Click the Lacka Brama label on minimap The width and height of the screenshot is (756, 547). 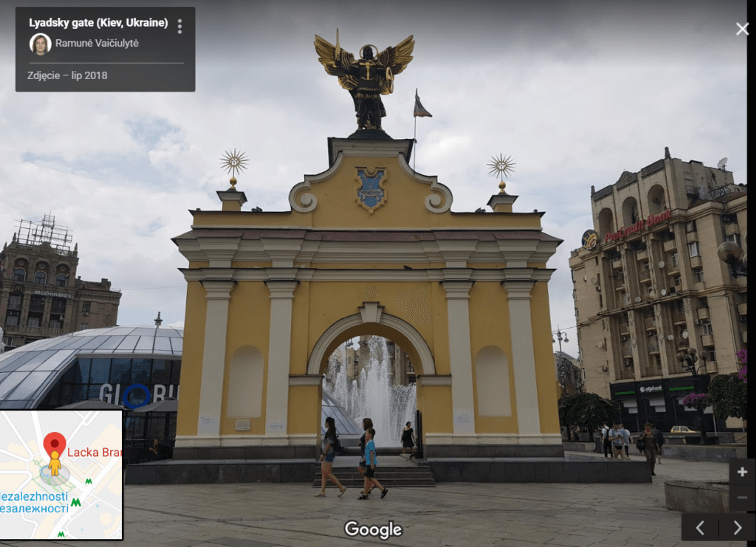click(x=94, y=452)
